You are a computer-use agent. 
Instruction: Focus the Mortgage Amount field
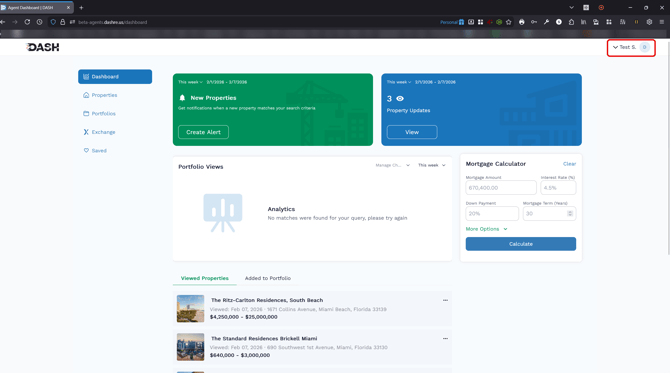[500, 188]
